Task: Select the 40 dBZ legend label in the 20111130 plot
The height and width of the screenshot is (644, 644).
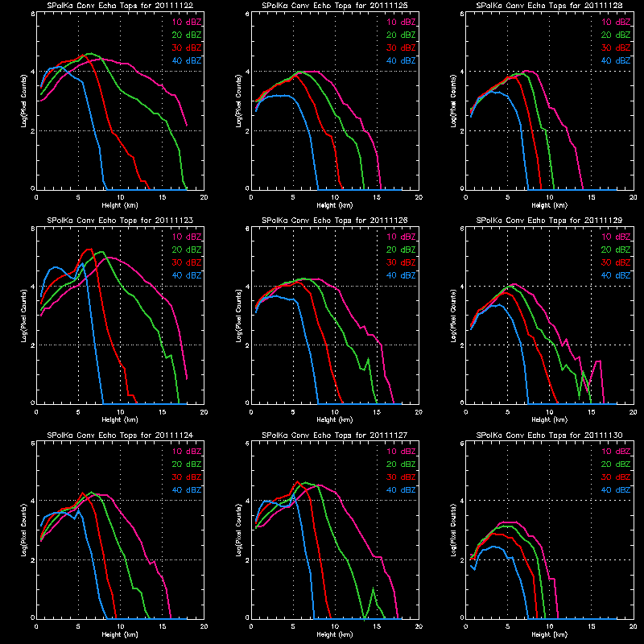Action: pos(616,490)
